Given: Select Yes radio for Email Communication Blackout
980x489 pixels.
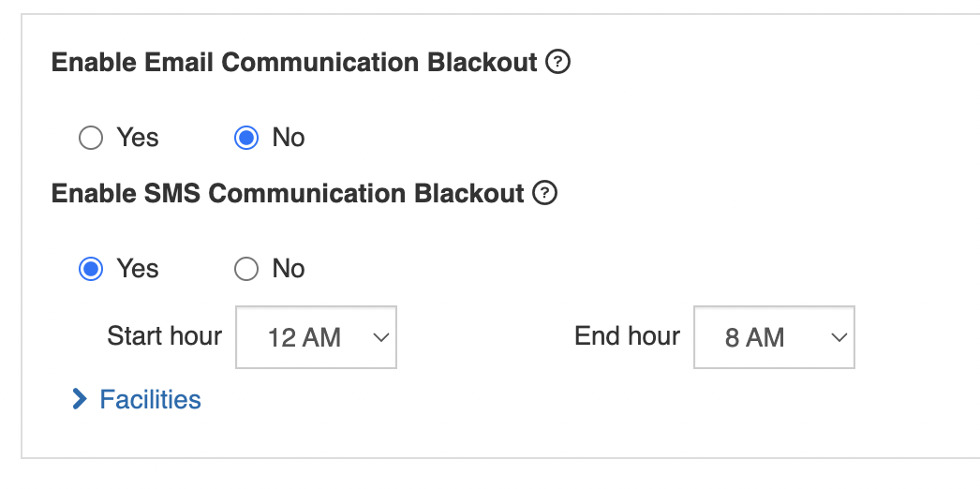Looking at the screenshot, I should 91,138.
